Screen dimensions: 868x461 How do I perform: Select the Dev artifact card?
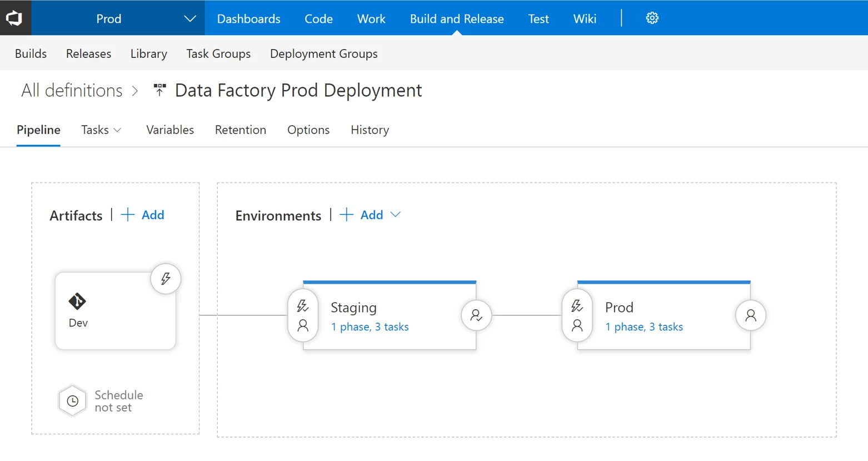coord(116,311)
